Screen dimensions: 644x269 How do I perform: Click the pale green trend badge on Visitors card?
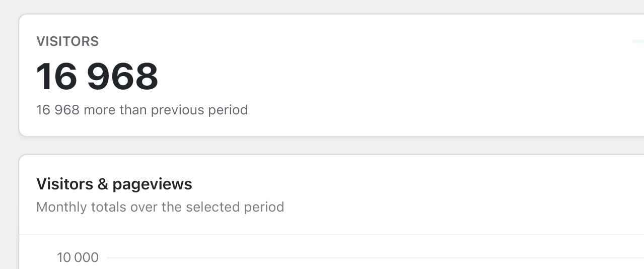coord(638,41)
